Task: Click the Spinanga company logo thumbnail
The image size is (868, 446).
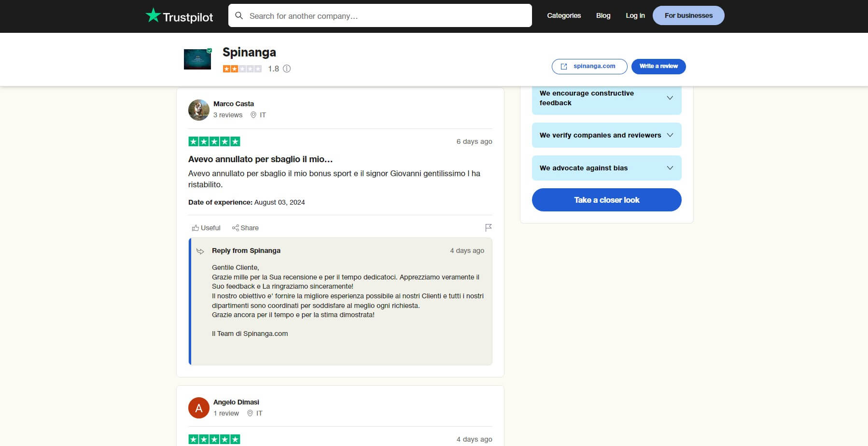Action: click(x=197, y=59)
